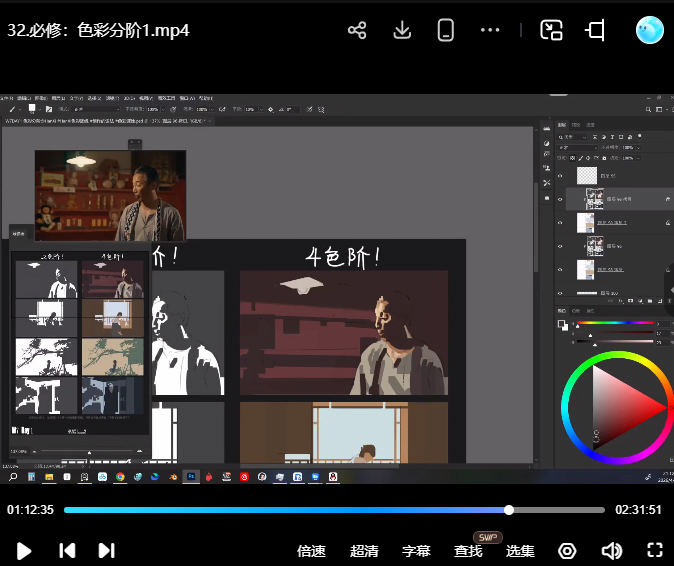674x566 pixels.
Task: Enter fullscreen mode
Action: coord(655,550)
